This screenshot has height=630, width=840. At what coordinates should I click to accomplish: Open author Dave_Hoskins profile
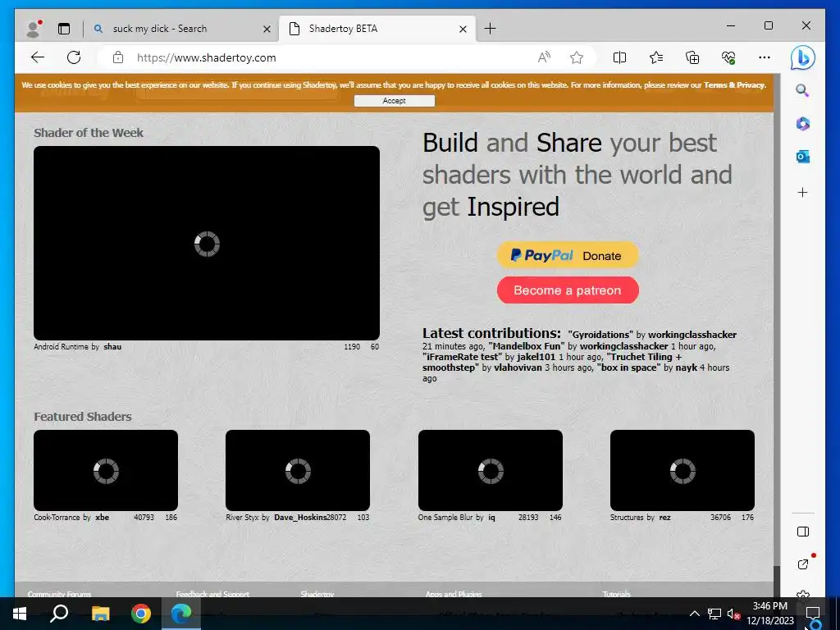click(300, 518)
